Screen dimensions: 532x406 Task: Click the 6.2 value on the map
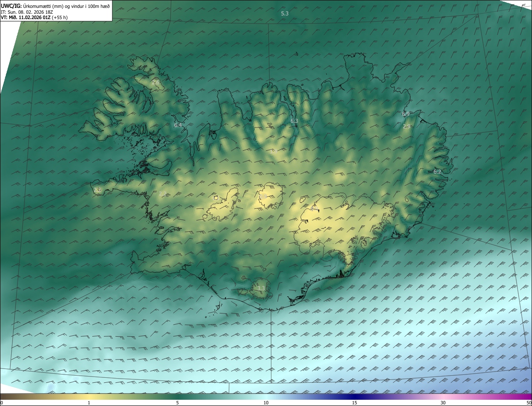(x=437, y=171)
